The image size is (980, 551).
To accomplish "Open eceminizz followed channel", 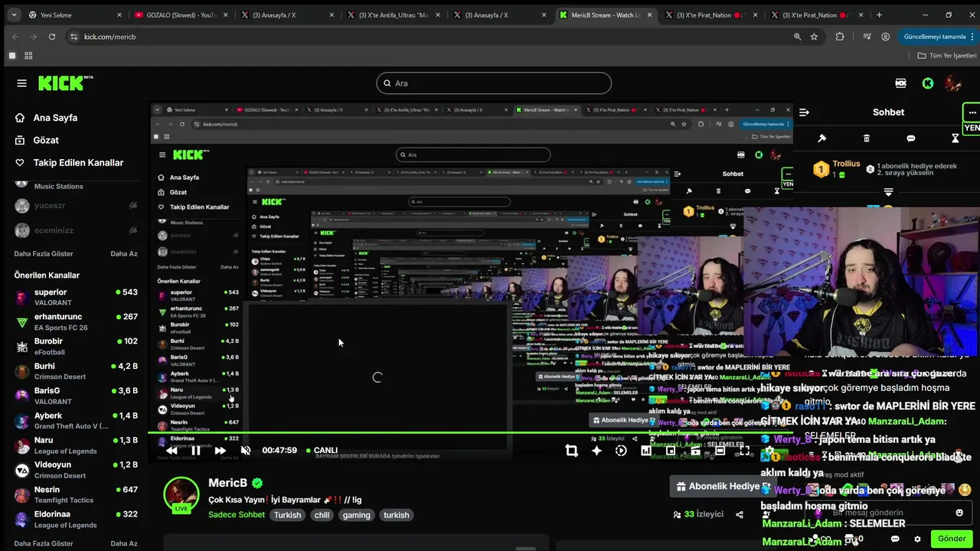I will (76, 230).
